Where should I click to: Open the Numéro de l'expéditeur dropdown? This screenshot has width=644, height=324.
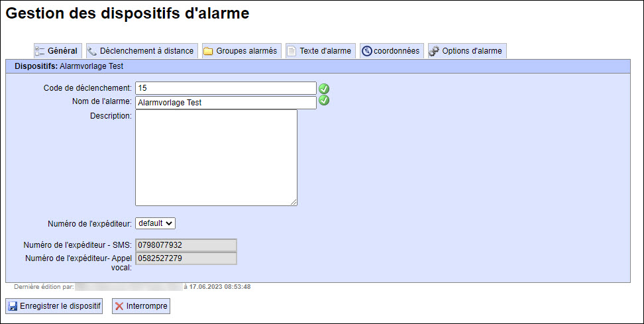coord(155,223)
